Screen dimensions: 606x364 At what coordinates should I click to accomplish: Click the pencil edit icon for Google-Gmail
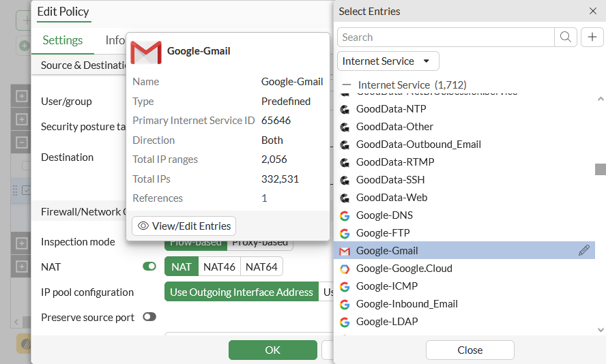coord(584,251)
